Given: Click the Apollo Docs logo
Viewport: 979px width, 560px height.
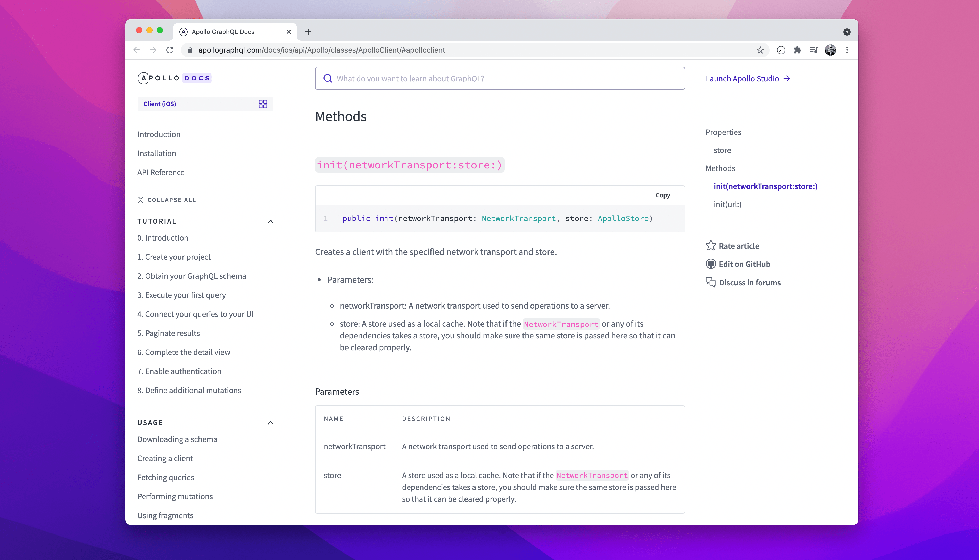Looking at the screenshot, I should 174,78.
